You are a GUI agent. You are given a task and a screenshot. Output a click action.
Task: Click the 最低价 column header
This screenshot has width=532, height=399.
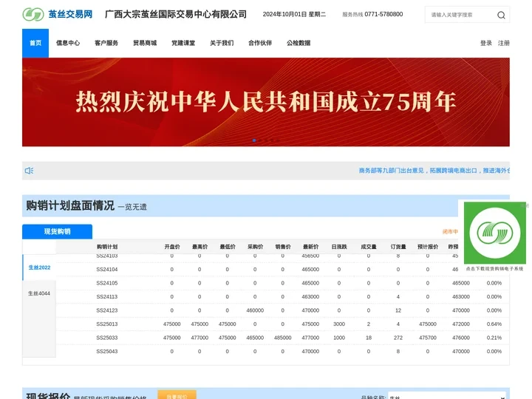tap(228, 247)
